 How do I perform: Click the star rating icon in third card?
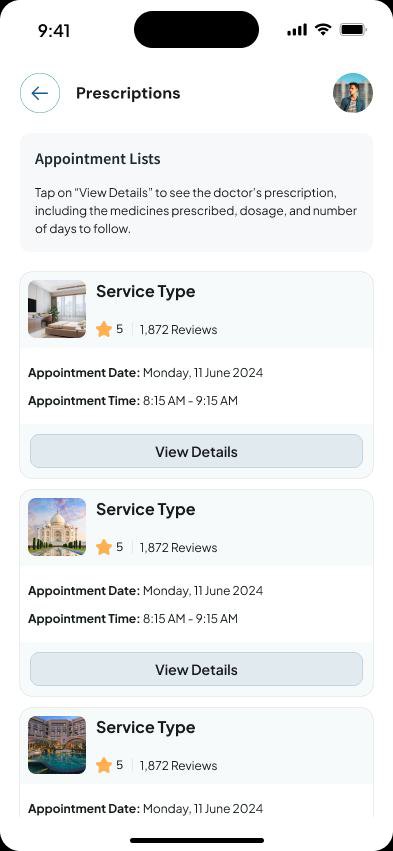point(104,765)
